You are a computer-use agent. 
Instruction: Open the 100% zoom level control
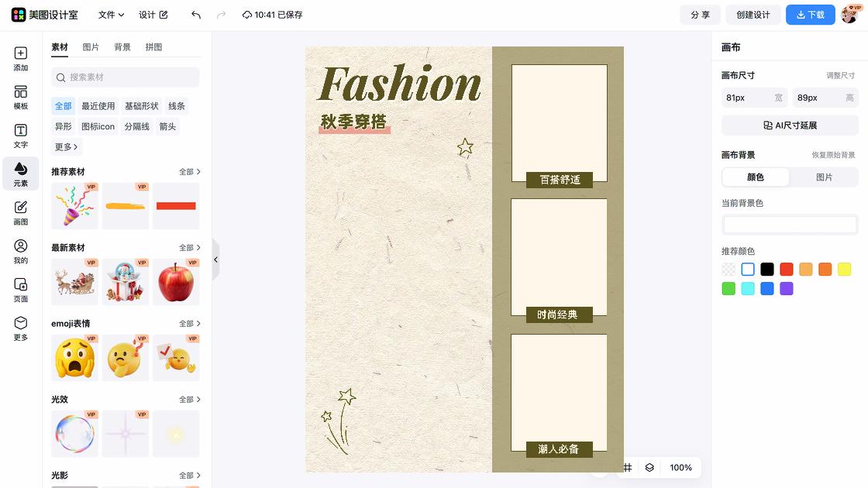point(680,468)
